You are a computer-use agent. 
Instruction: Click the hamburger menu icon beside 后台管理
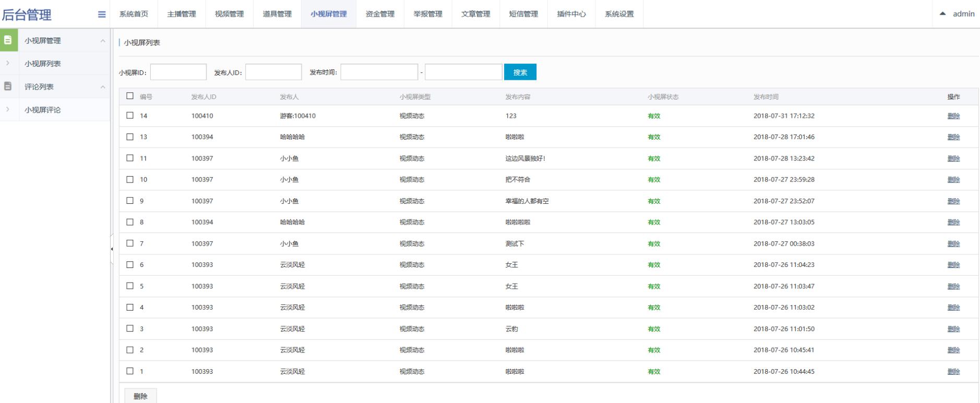click(102, 15)
